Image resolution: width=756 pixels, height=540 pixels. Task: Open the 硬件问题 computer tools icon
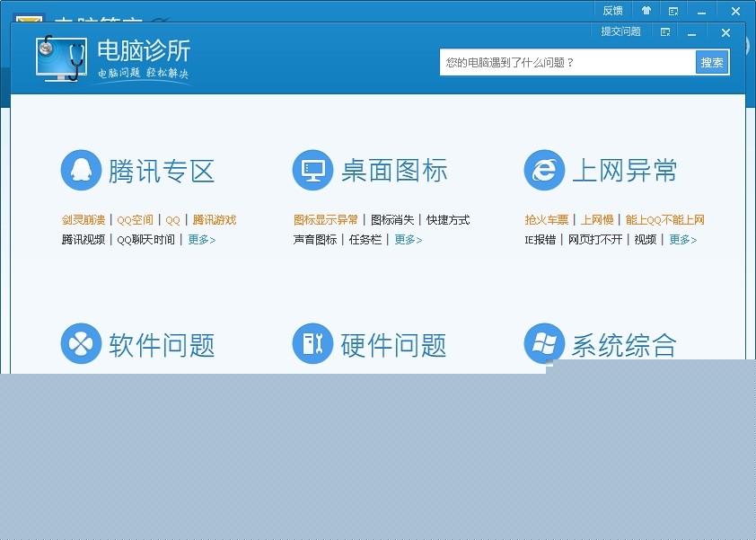[x=312, y=343]
